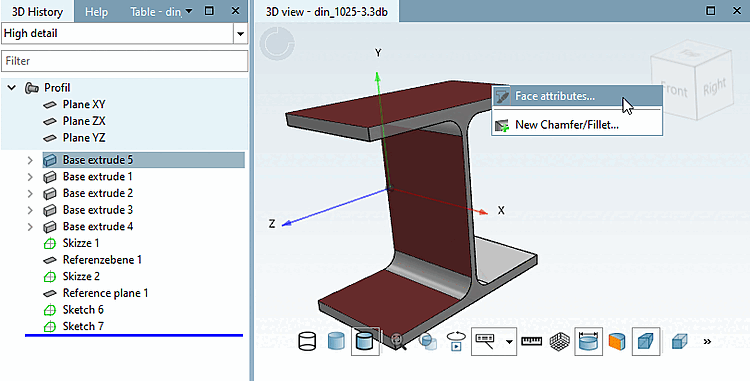Select the wireframe display mode icon
The image size is (750, 381).
(307, 341)
